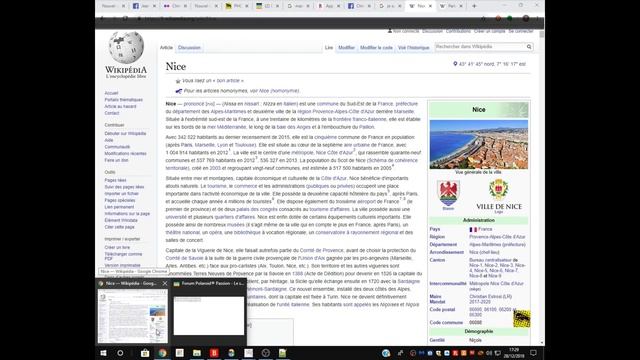Open the Nice panoramic photo in infobox
Image resolution: width=640 pixels, height=360 pixels.
coord(478,144)
